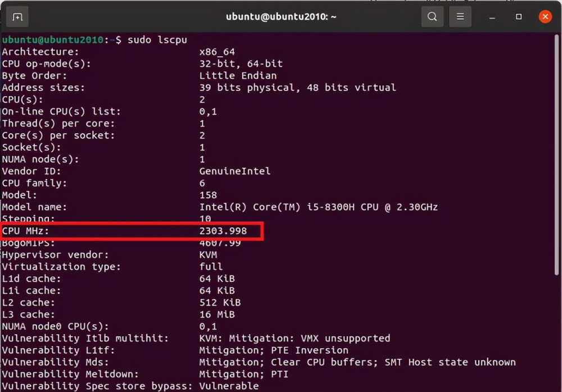Click the 'Little Endian' value
The image size is (562, 392).
[x=238, y=76]
